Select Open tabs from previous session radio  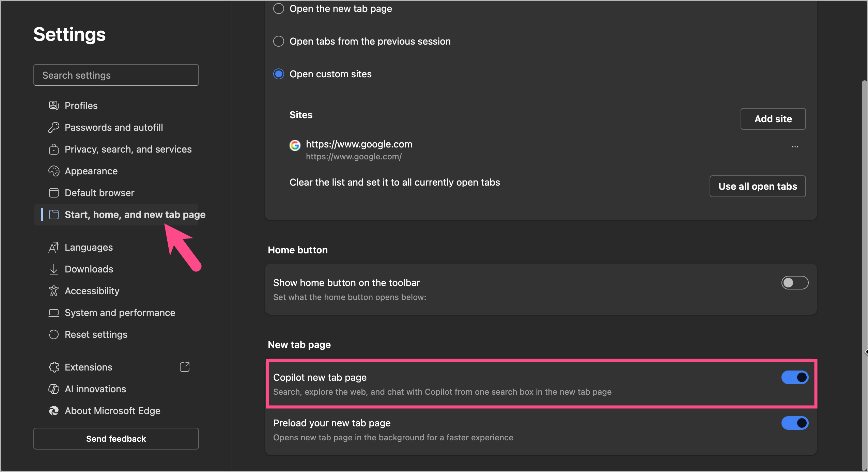tap(279, 41)
